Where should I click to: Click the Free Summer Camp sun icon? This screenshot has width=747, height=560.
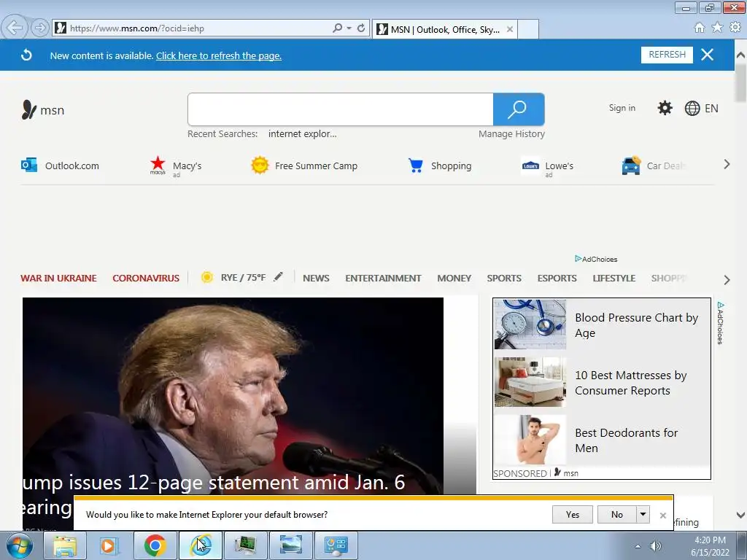260,166
